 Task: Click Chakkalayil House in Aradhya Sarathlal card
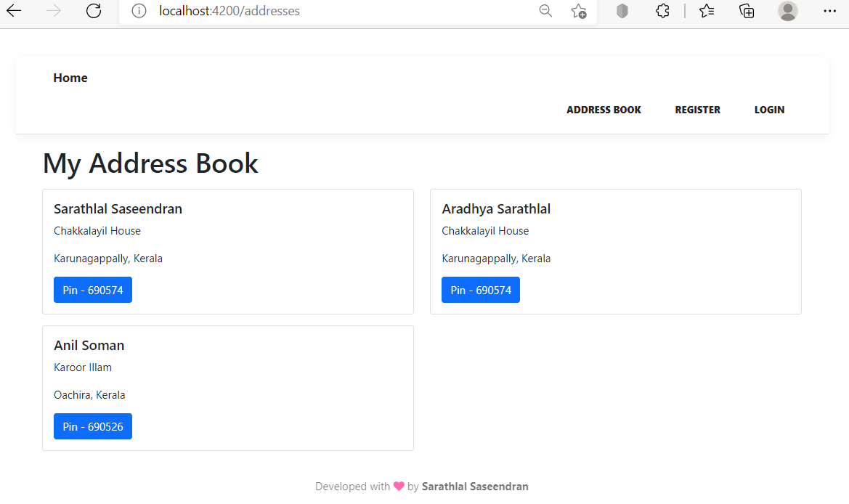[x=485, y=231]
